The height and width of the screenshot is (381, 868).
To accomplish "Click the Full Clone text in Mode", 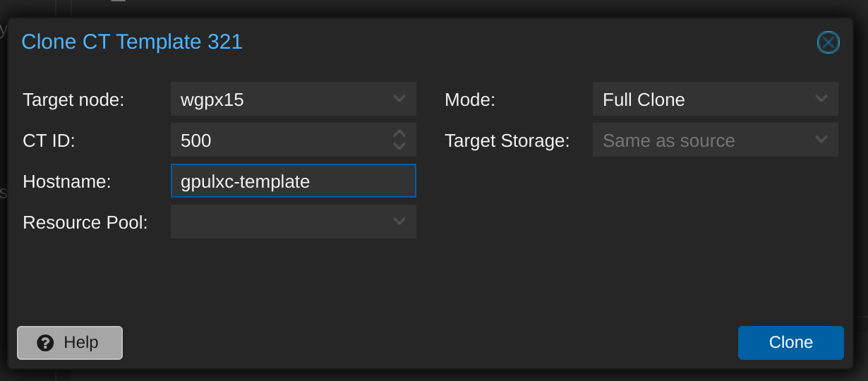I will [644, 99].
